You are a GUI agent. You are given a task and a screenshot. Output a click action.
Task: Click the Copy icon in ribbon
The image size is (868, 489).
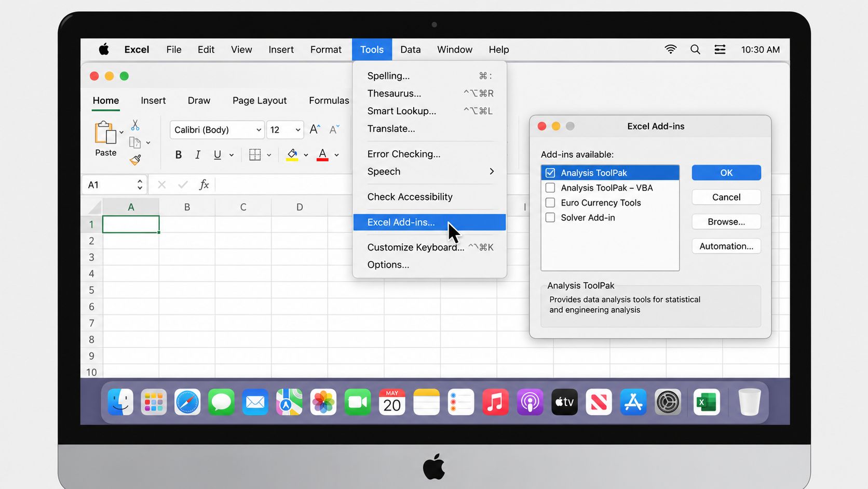point(135,142)
